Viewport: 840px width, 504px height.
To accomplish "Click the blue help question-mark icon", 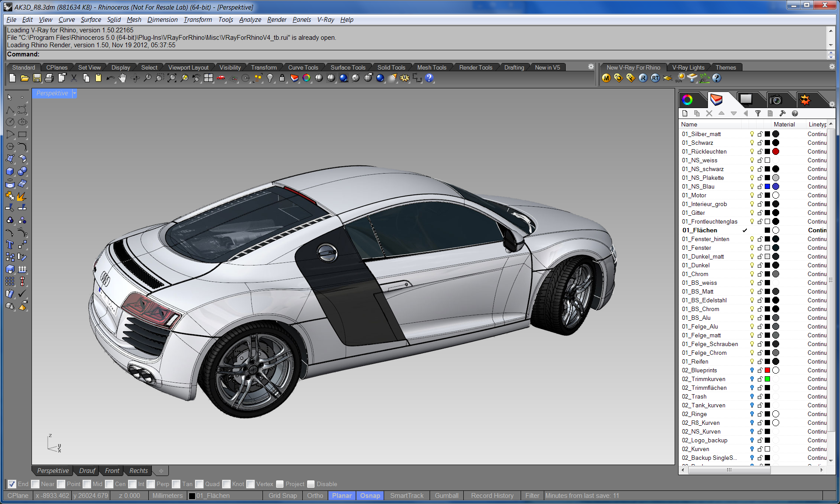I will coord(429,78).
